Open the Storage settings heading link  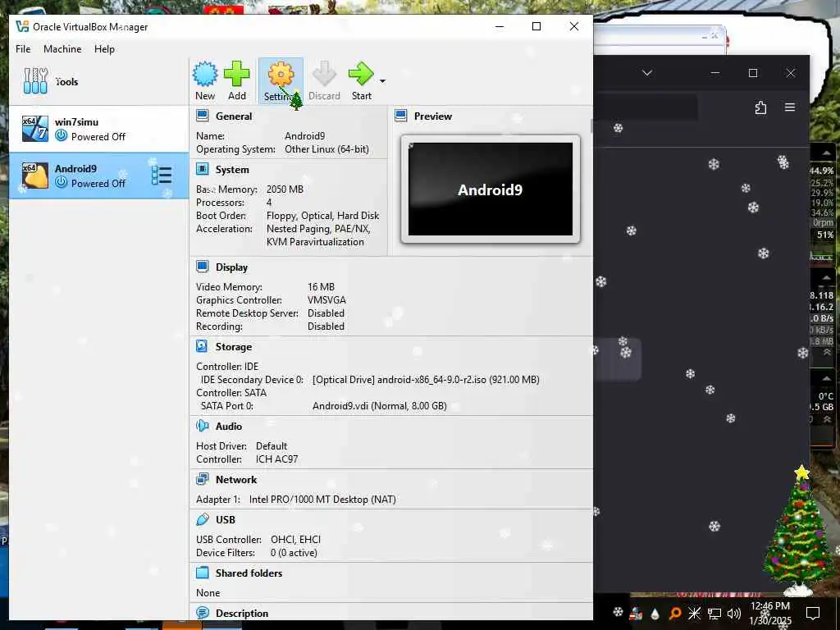(x=234, y=347)
